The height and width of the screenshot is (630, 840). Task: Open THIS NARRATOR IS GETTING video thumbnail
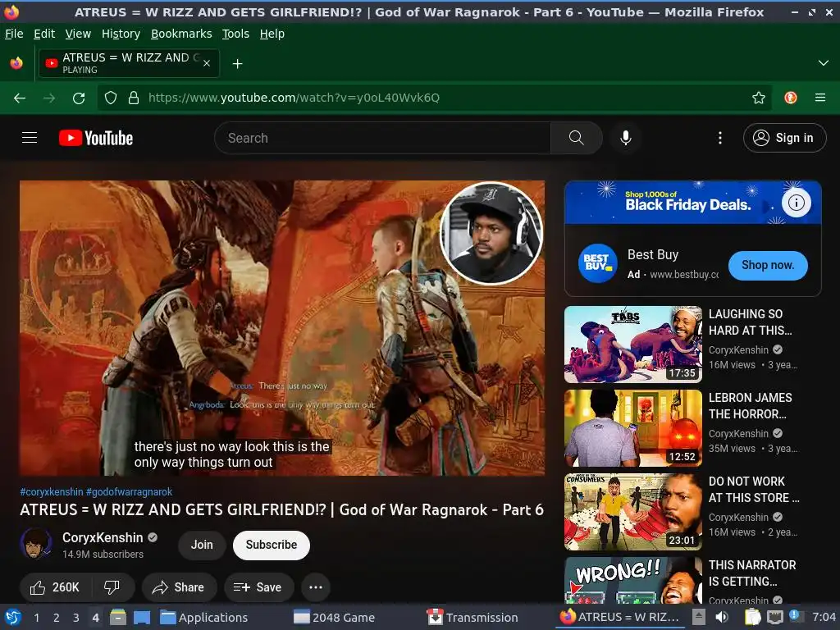[633, 580]
